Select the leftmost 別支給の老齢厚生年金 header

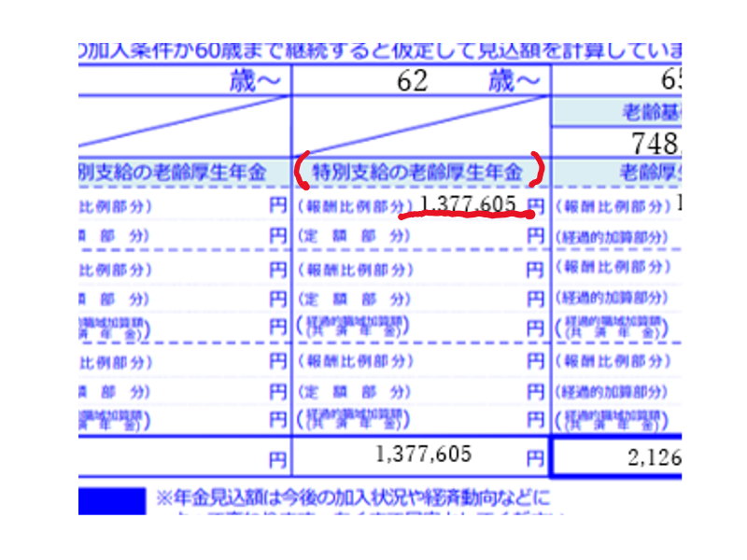172,172
